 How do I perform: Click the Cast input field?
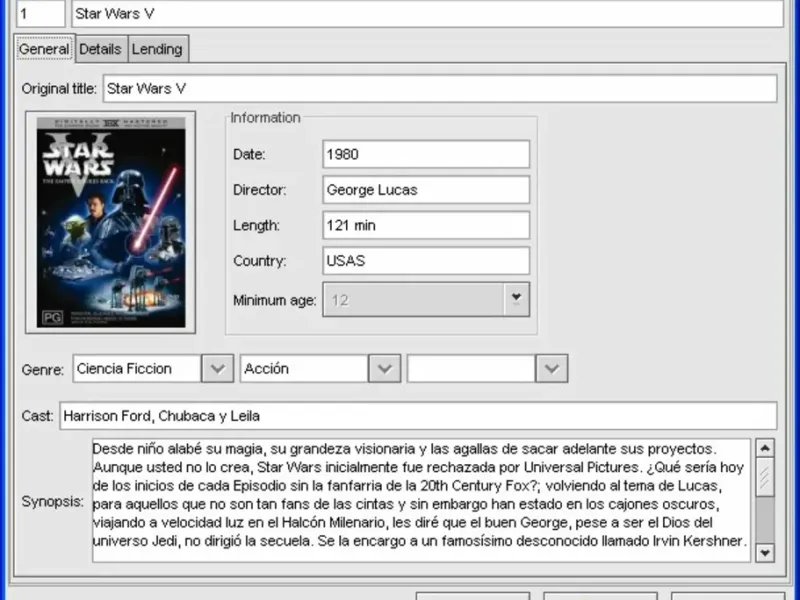click(418, 416)
